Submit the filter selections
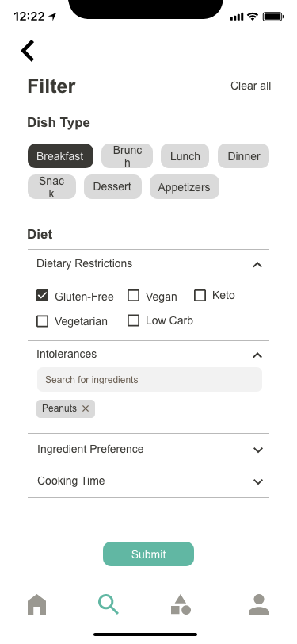 (x=149, y=554)
